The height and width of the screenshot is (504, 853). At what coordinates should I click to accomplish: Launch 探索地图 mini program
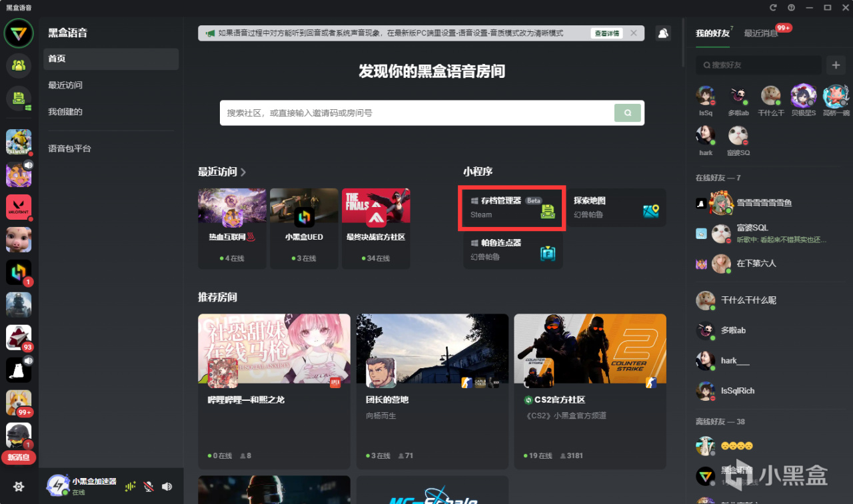[x=616, y=208]
